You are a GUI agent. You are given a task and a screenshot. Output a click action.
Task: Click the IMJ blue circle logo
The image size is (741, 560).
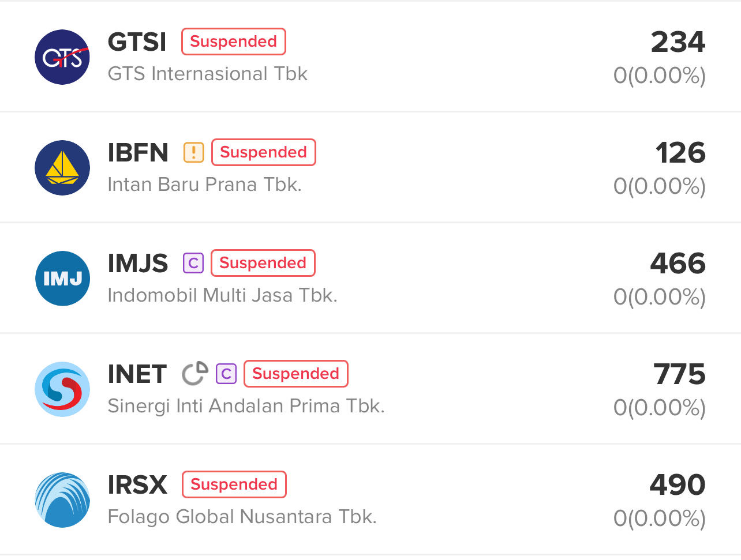point(62,279)
